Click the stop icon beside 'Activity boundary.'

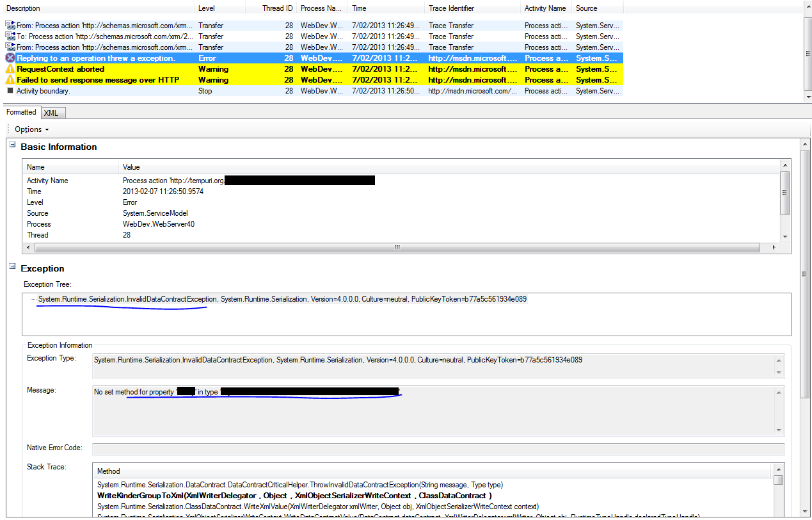(x=10, y=91)
